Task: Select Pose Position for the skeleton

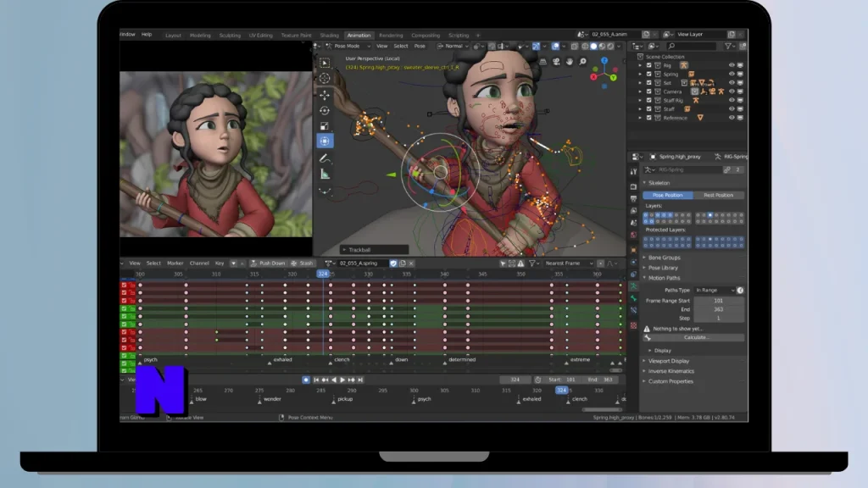Action: tap(668, 196)
